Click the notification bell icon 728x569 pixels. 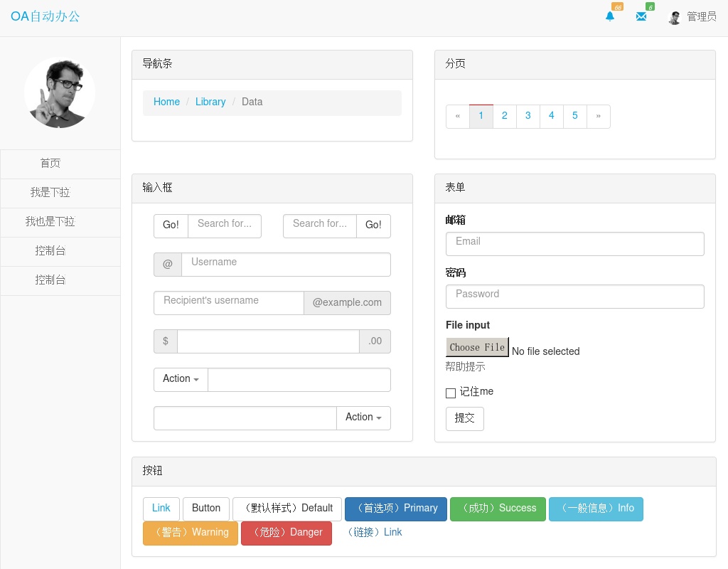pos(610,16)
